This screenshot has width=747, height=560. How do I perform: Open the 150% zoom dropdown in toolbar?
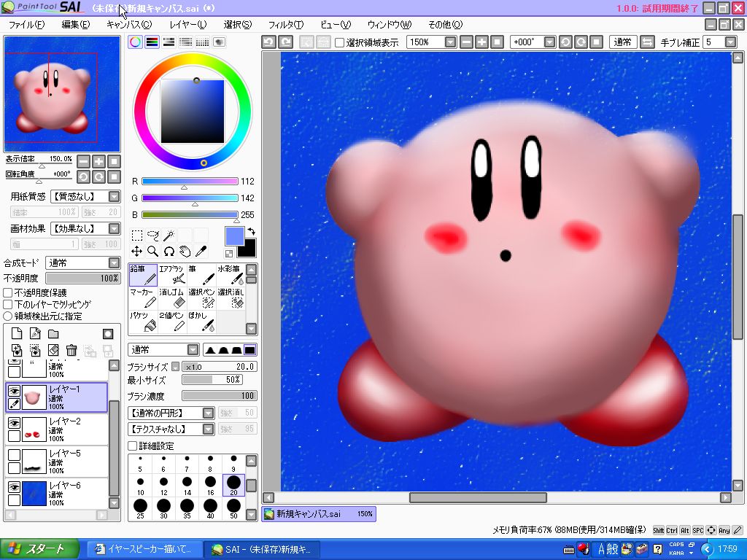click(x=451, y=42)
